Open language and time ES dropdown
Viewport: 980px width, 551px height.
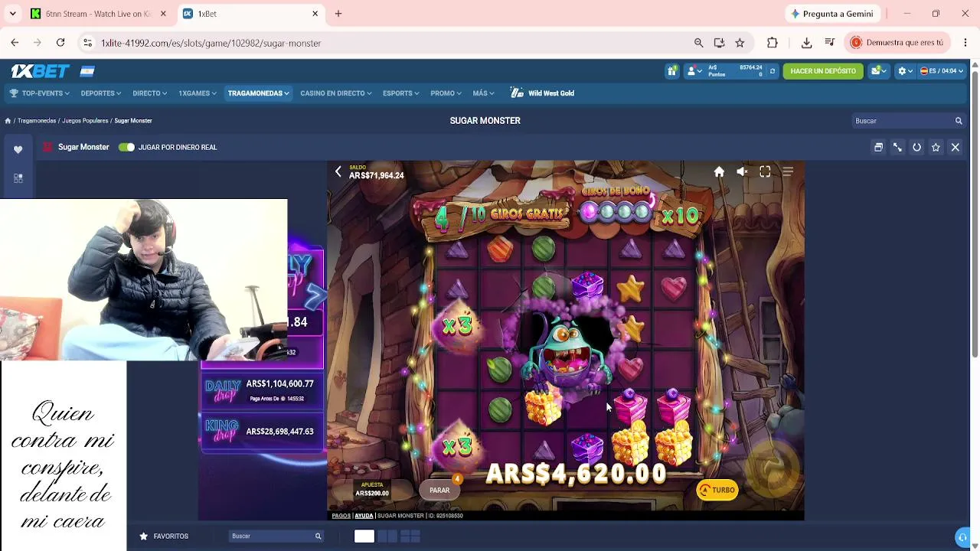pos(941,71)
